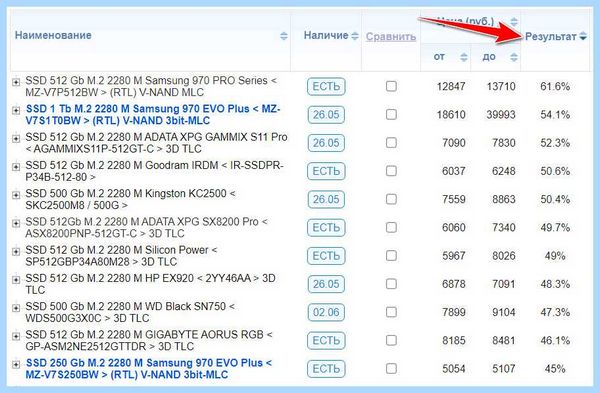Click the Результат column header
The image size is (600, 393).
551,37
